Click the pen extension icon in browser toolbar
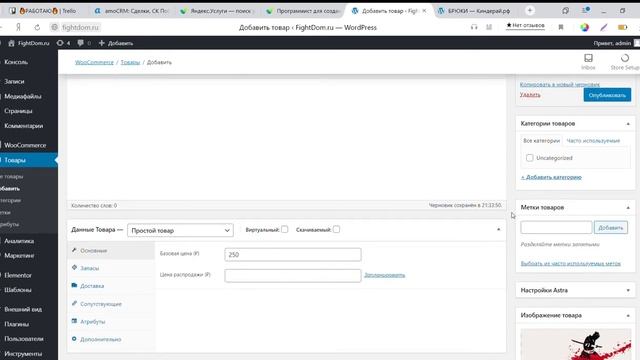The image size is (640, 360). pyautogui.click(x=604, y=27)
